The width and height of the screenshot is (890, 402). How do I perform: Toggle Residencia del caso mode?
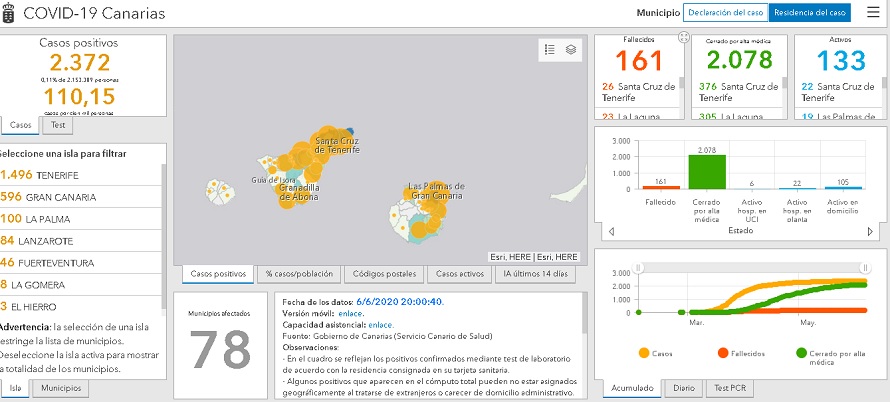click(x=817, y=13)
